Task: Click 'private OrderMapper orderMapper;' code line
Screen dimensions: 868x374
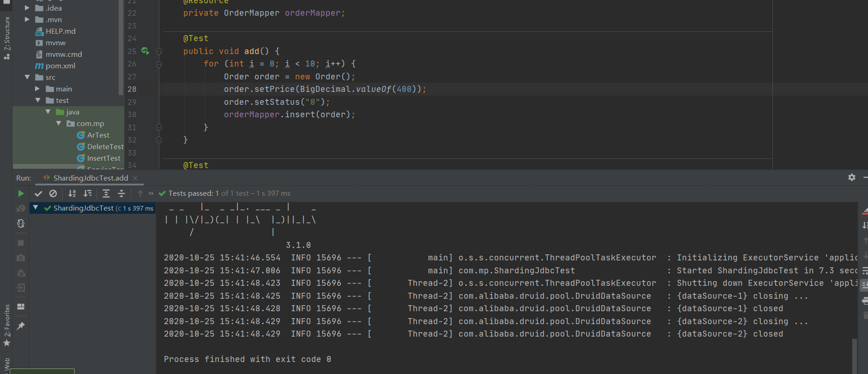Action: pos(264,13)
